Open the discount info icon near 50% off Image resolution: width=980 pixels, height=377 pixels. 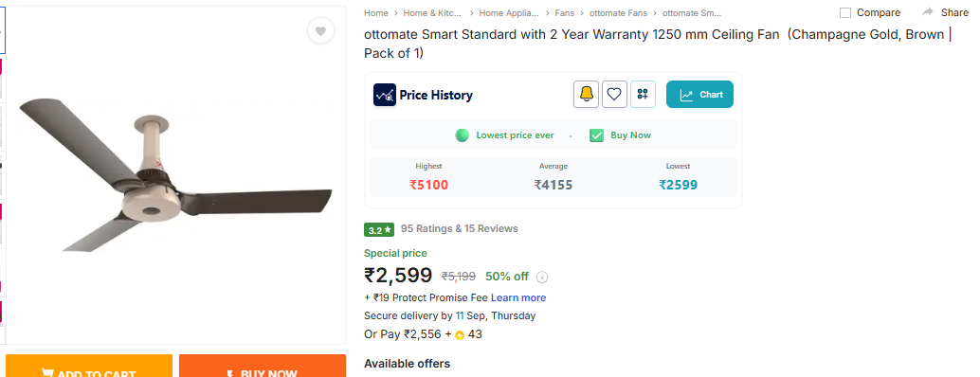click(542, 277)
